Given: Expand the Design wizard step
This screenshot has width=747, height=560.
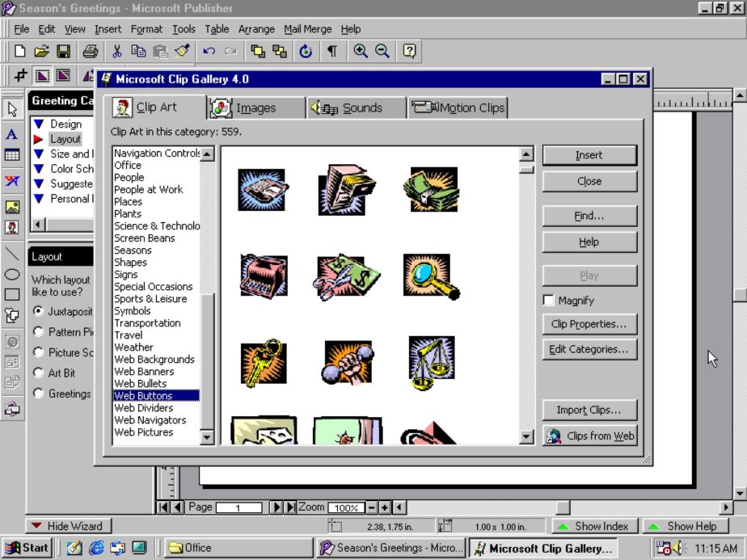Looking at the screenshot, I should point(39,124).
